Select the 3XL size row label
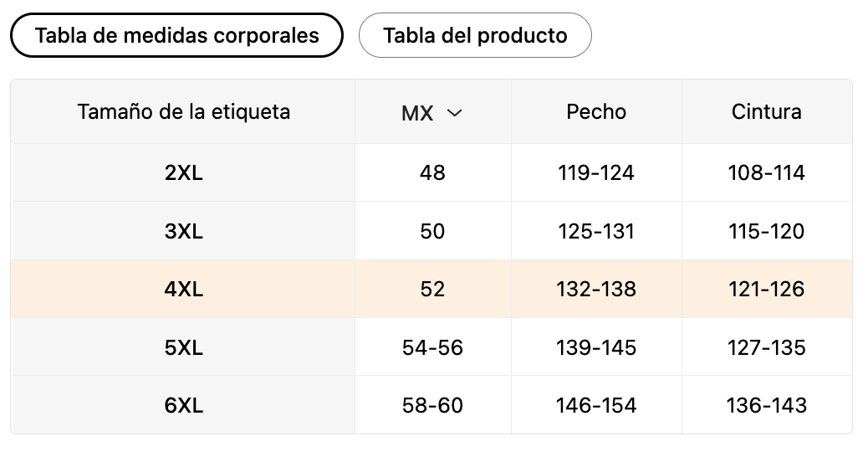The height and width of the screenshot is (457, 868). point(183,231)
